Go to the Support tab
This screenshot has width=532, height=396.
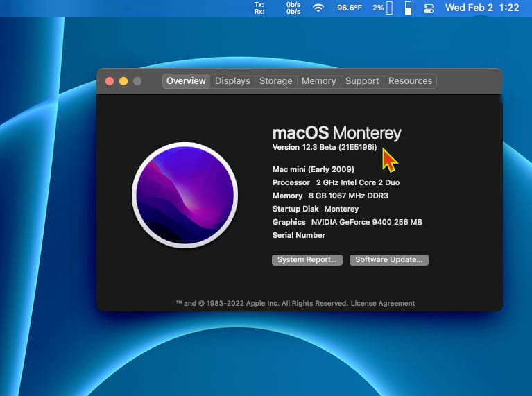pos(362,81)
